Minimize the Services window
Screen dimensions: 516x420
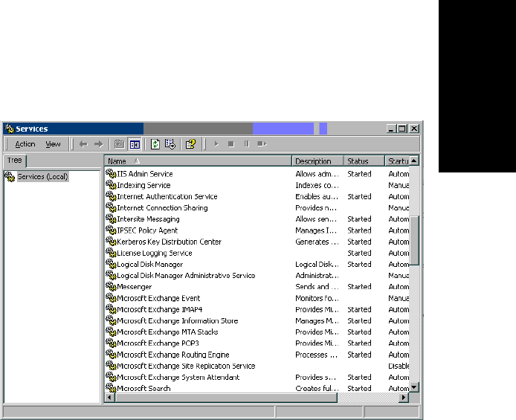391,129
